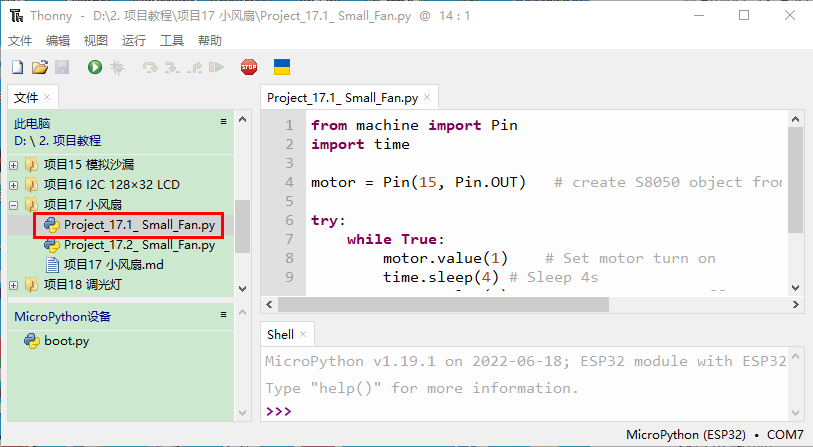Click the New file icon
This screenshot has height=447, width=813.
17,67
